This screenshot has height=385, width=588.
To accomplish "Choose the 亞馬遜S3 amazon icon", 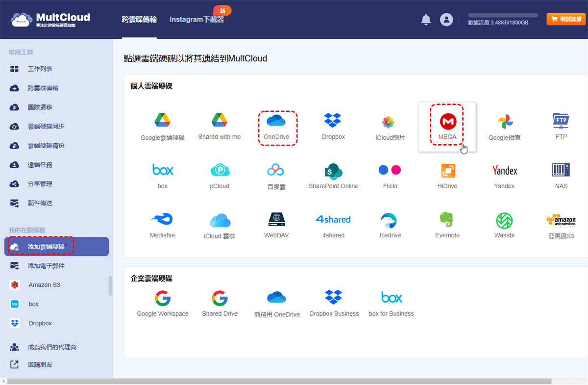I will tap(561, 220).
